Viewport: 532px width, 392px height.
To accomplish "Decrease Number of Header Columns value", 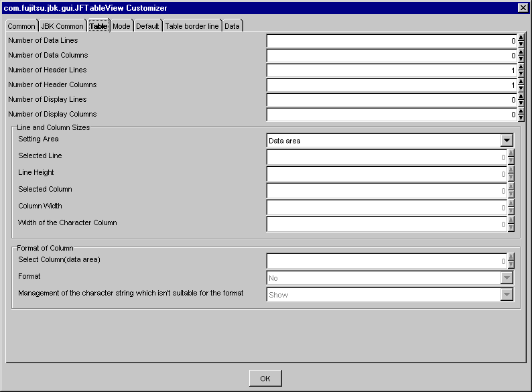I will [521, 88].
